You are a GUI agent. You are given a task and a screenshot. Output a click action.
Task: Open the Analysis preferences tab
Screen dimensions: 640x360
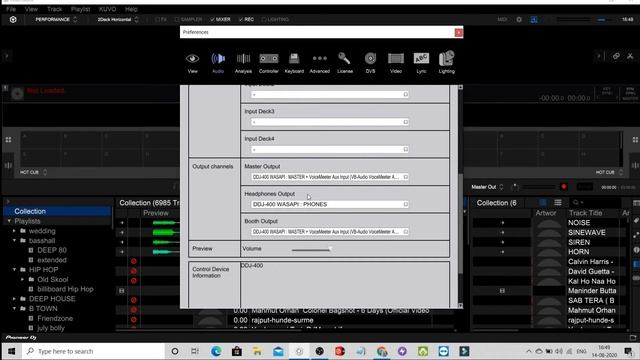[243, 62]
